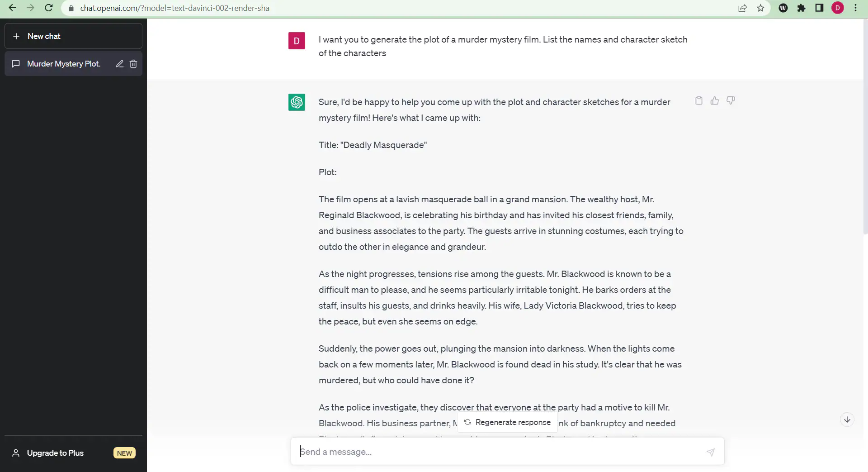Viewport: 868px width, 472px height.
Task: Click the send message arrow icon
Action: click(710, 452)
